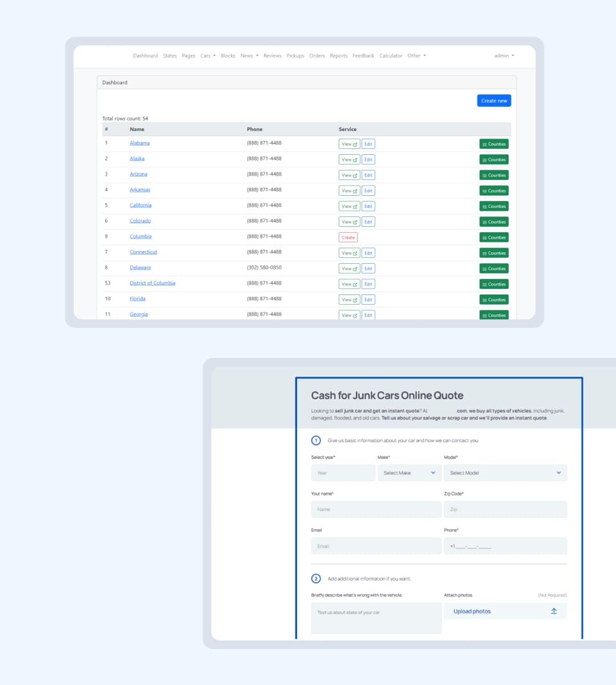
Task: Expand the Cars dropdown menu
Action: click(208, 56)
